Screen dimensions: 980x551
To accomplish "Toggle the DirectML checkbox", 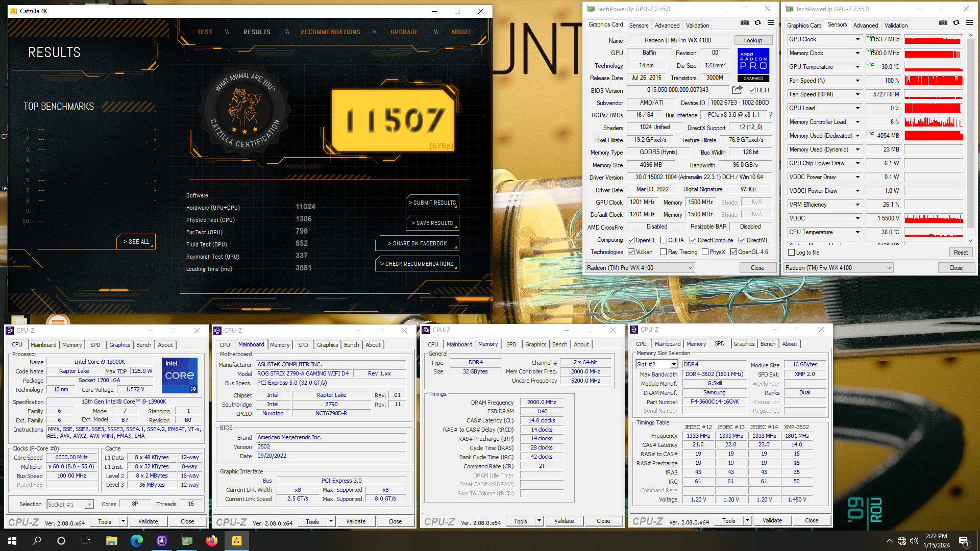I will [742, 240].
